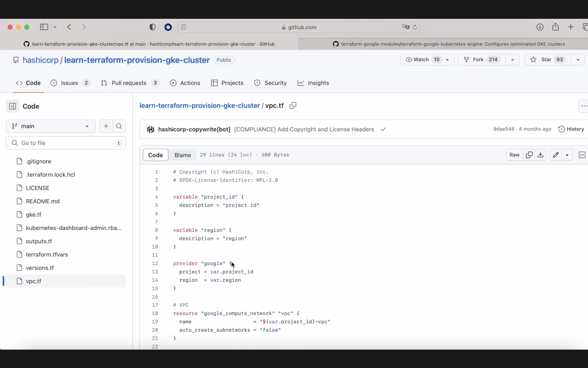This screenshot has height=368, width=588.
Task: Click the Search files input field
Action: [66, 143]
